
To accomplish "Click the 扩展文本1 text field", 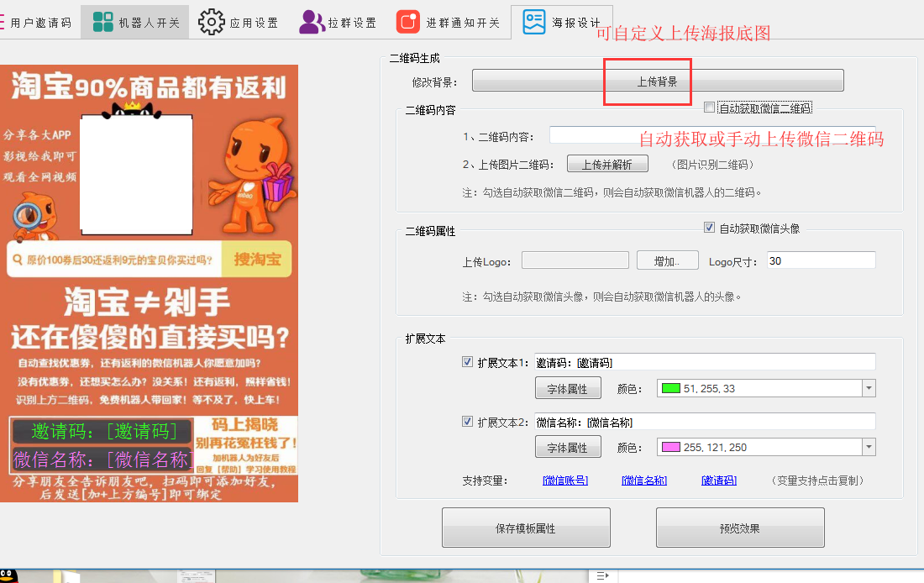I will tap(705, 362).
